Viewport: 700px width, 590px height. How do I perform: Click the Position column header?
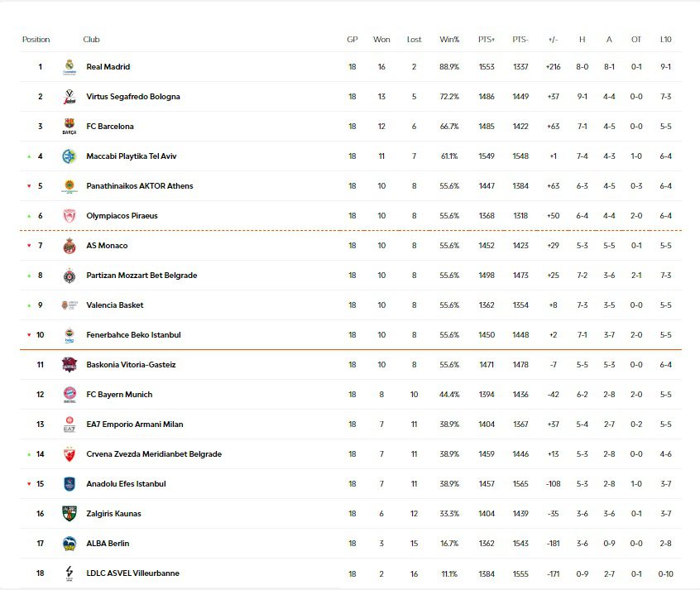tap(36, 40)
